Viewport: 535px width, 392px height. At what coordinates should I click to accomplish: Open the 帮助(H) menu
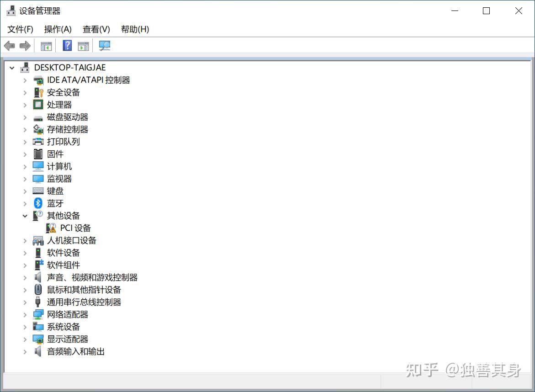[x=135, y=29]
